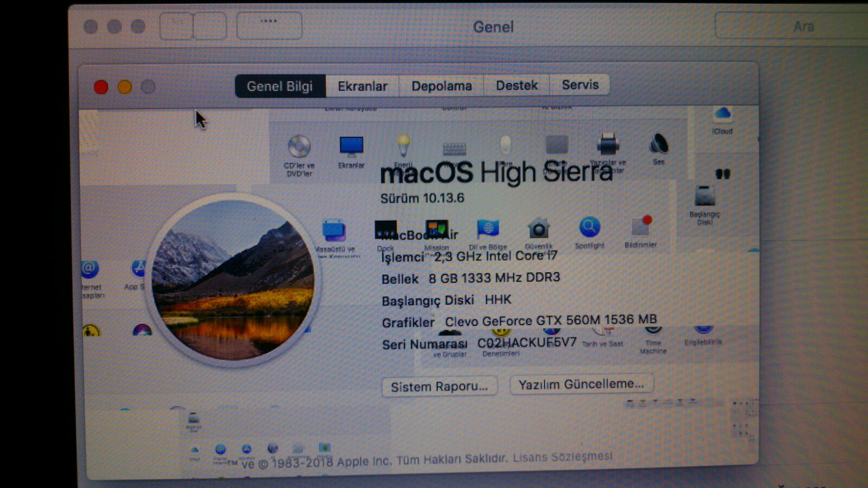Click the 'Genel' window title

[x=493, y=27]
